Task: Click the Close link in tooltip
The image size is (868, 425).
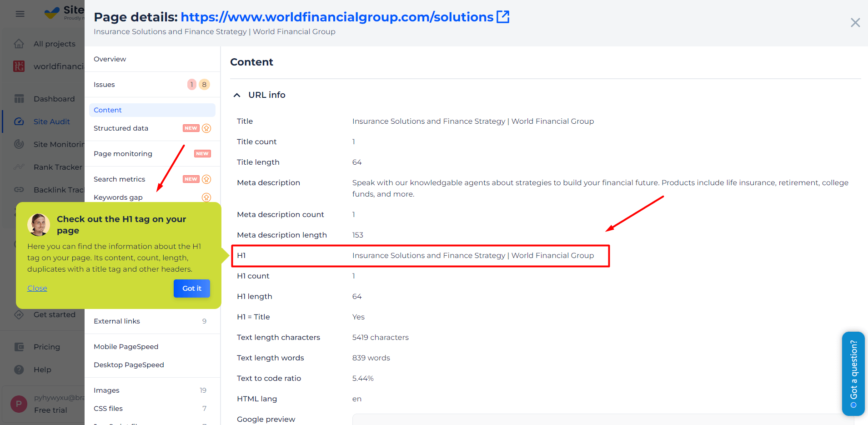Action: [x=37, y=288]
